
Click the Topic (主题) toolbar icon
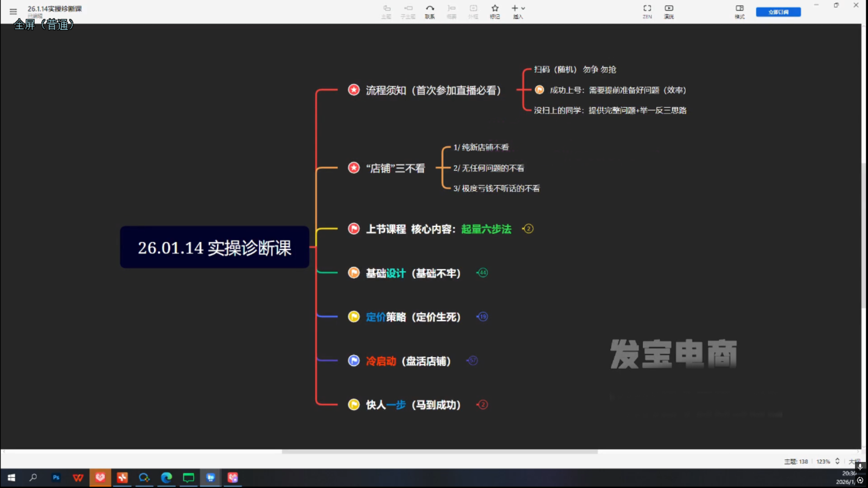tap(386, 11)
